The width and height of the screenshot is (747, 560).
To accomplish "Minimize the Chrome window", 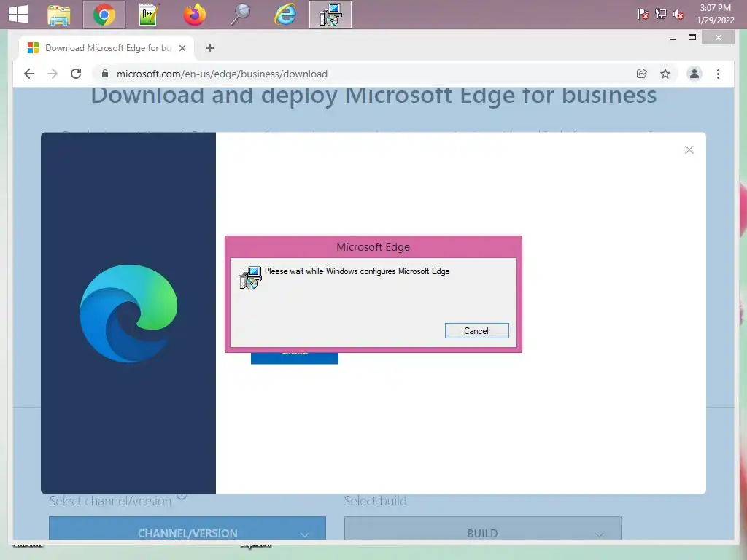I will 672,38.
